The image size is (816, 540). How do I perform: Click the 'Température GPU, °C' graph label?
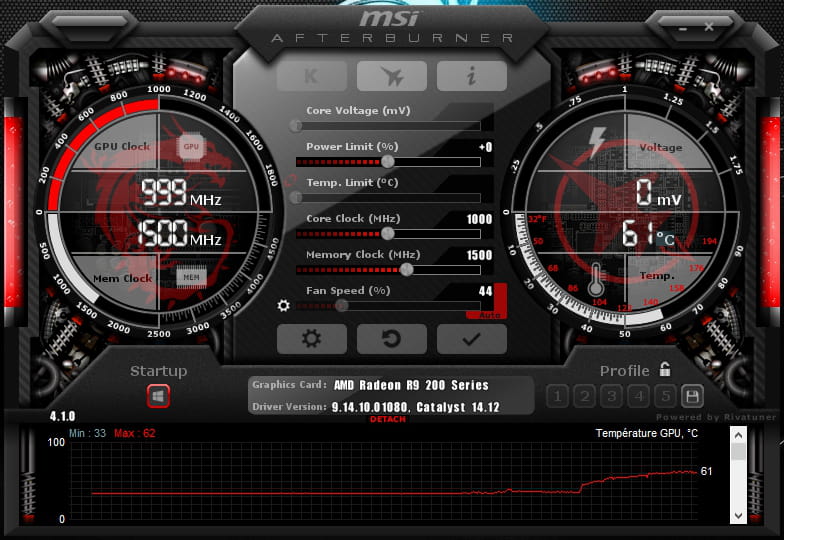point(647,433)
